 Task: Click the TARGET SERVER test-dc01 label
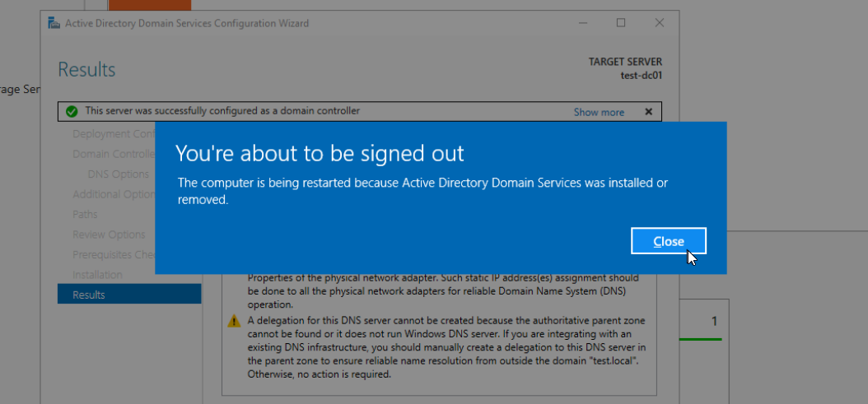(x=625, y=68)
